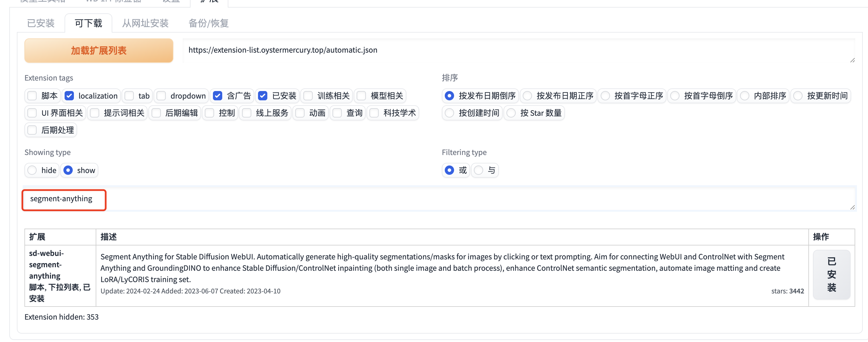Screen dimensions: 868x342
Task: Enable the UI 界面相关 checkbox
Action: [32, 113]
